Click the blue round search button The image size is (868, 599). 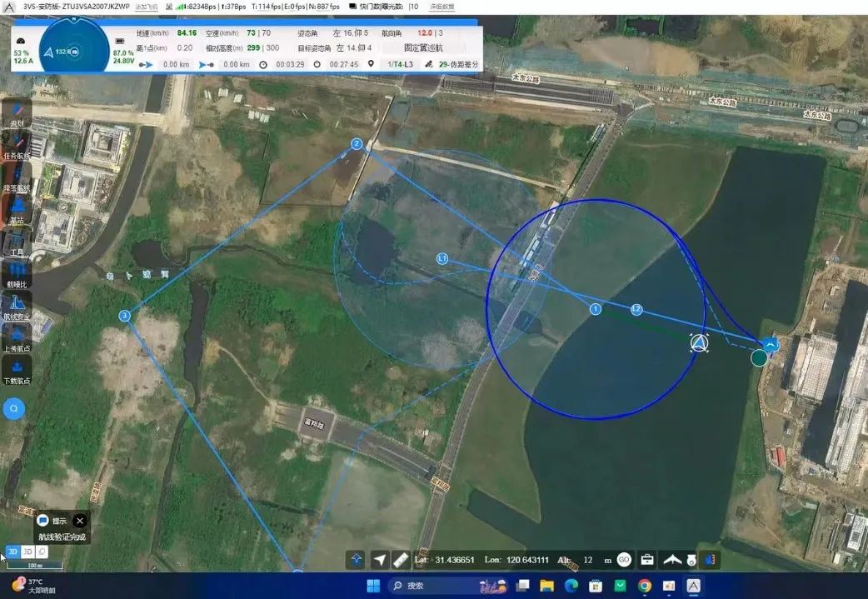pos(14,408)
